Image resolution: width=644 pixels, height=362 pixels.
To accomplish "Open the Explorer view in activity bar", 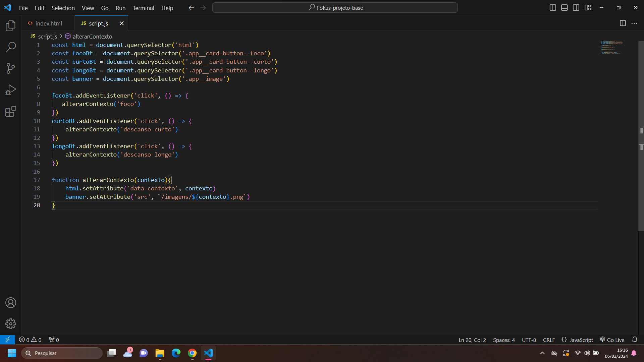I will pyautogui.click(x=11, y=26).
